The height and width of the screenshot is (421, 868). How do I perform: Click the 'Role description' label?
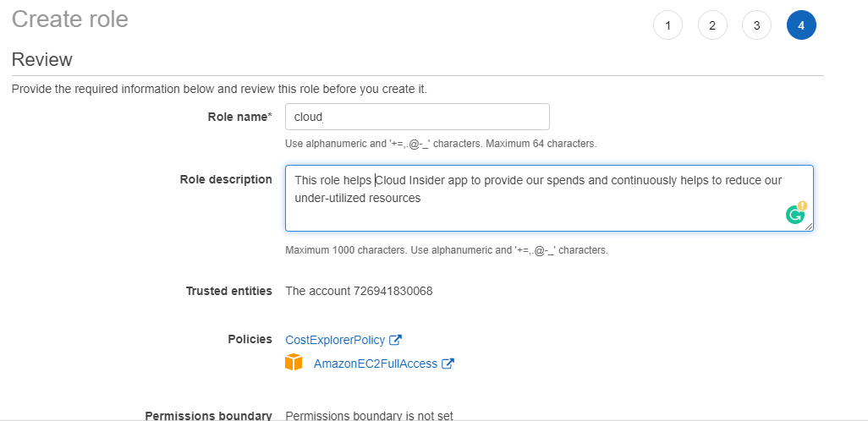pyautogui.click(x=226, y=179)
